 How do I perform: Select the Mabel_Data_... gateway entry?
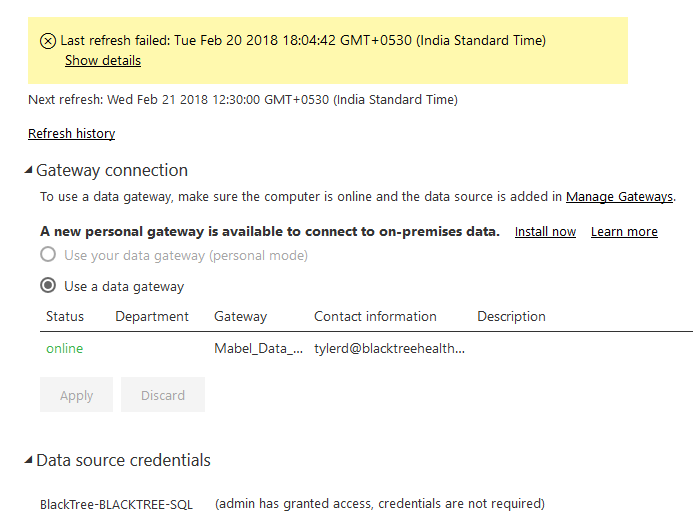coord(259,348)
